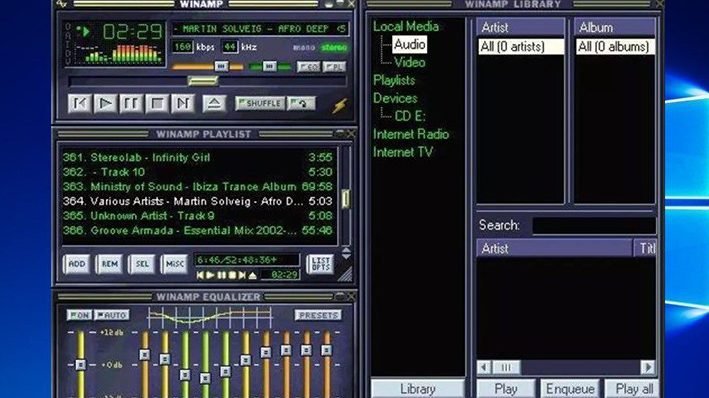Select playlist entry 365 Unknown Artist Track 9
The height and width of the screenshot is (398, 709).
198,216
